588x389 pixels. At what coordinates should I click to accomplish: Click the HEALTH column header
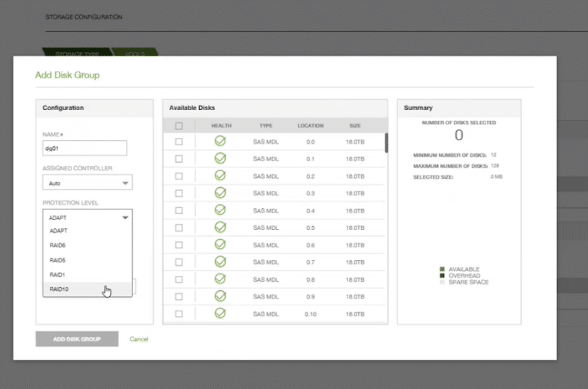(x=221, y=126)
